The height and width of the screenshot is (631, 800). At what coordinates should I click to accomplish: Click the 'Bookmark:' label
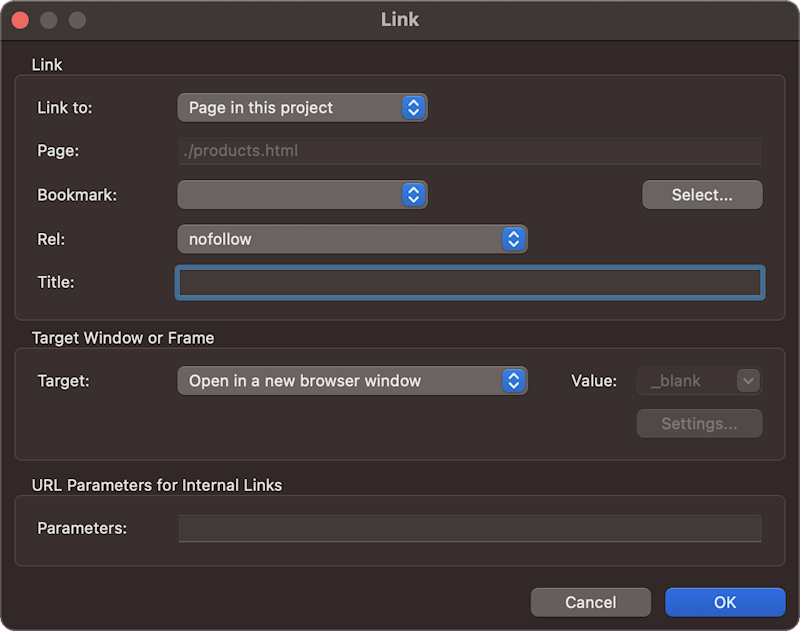tap(77, 195)
